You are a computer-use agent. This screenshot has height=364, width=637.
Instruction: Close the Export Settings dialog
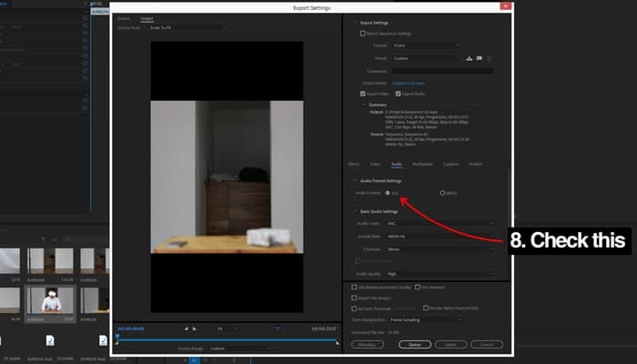point(506,6)
